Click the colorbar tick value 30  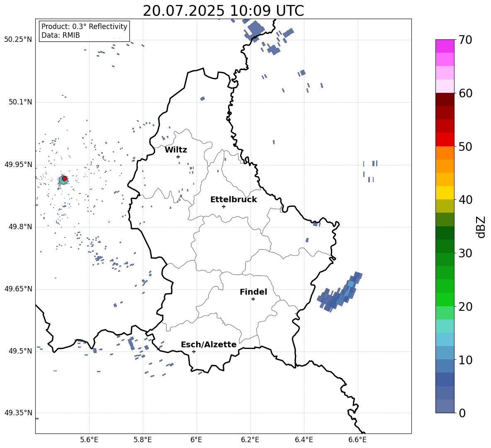(x=465, y=253)
